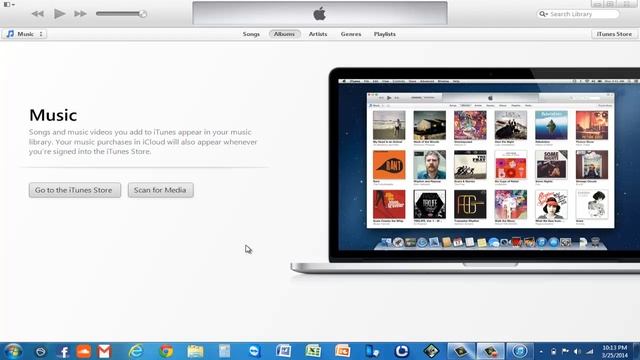The width and height of the screenshot is (640, 360).
Task: Switch to the Genres tab
Action: point(351,34)
